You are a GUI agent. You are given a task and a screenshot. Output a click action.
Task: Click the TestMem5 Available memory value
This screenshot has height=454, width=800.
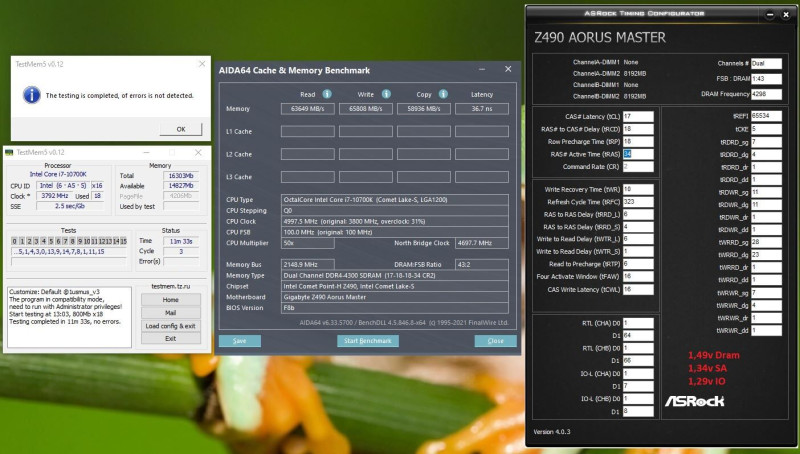[181, 186]
